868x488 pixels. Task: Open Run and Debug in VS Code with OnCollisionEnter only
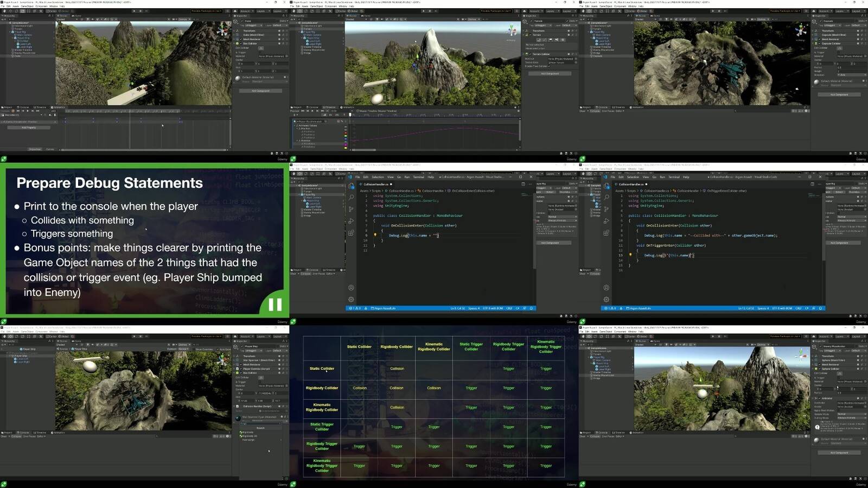tap(351, 221)
